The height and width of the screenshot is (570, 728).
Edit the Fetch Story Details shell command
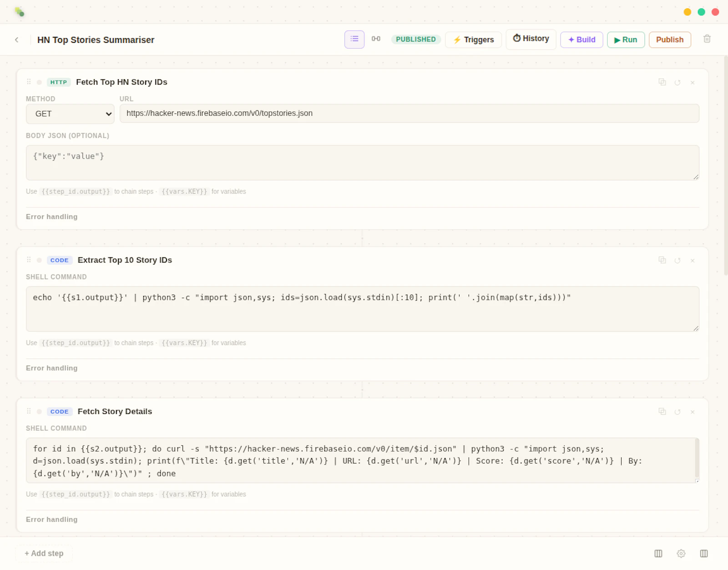[x=362, y=460]
